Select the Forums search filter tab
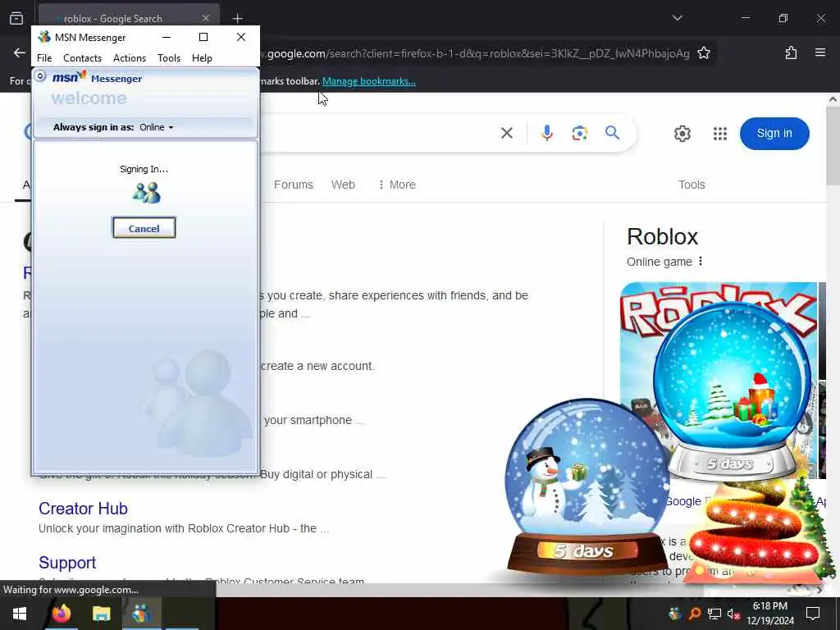The width and height of the screenshot is (840, 630). coord(293,185)
